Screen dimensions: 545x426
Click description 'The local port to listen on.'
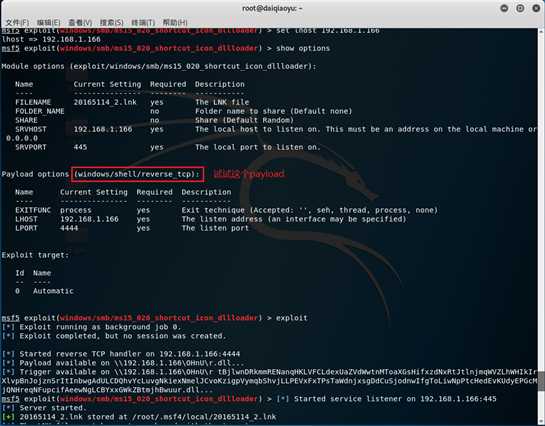[x=258, y=147]
